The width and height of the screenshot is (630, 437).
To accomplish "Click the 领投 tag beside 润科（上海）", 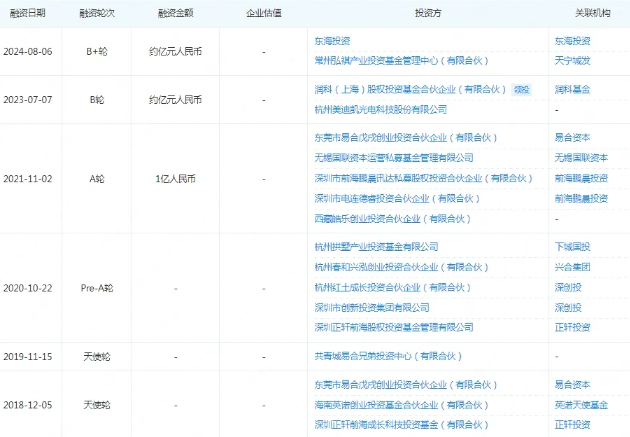I will [x=522, y=90].
